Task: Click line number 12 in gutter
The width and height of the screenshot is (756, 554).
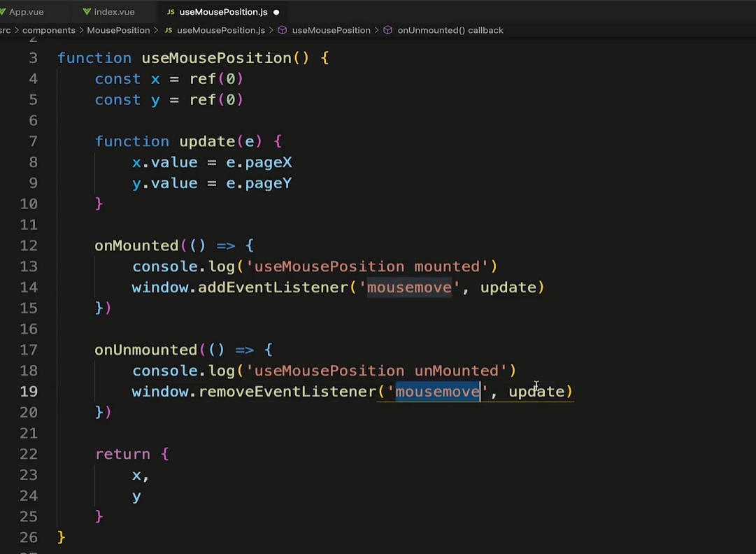Action: [29, 246]
